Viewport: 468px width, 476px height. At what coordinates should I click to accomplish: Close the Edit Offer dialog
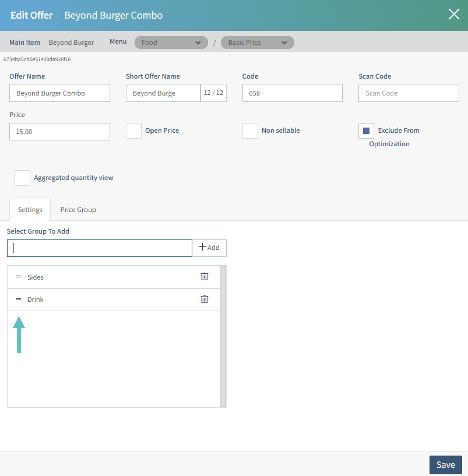point(454,14)
